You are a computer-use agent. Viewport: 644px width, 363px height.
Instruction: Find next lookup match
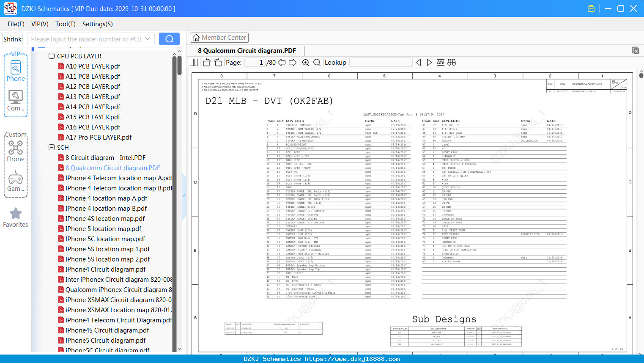[x=429, y=63]
